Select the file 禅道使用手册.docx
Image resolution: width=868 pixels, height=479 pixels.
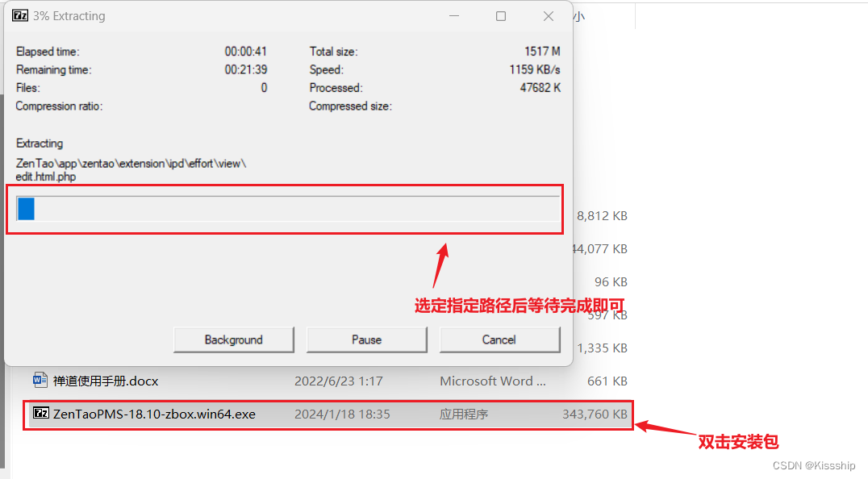tap(106, 381)
